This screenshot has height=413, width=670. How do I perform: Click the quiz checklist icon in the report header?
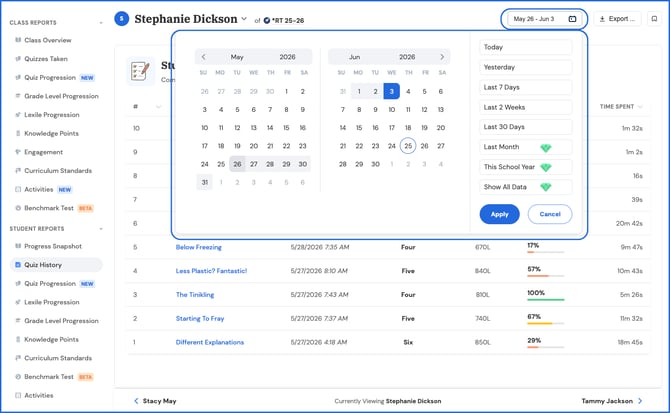coord(141,71)
